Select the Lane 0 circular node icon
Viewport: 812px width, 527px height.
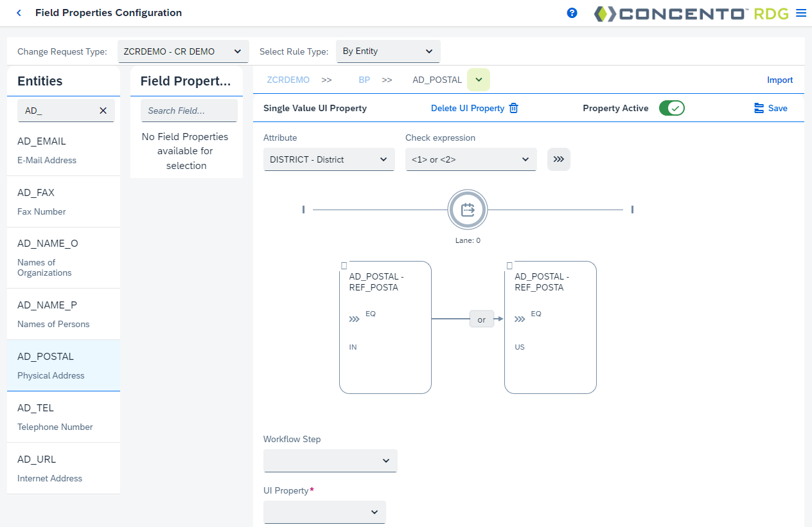click(x=468, y=210)
